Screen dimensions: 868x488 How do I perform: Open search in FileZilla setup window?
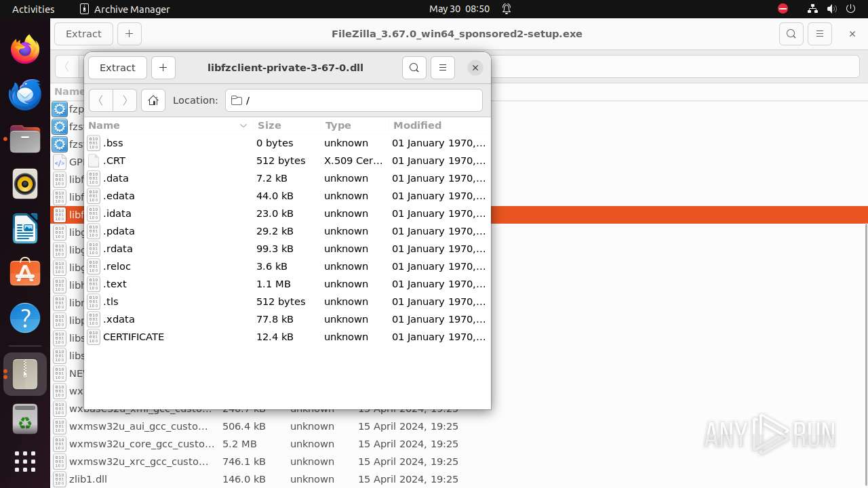[791, 34]
